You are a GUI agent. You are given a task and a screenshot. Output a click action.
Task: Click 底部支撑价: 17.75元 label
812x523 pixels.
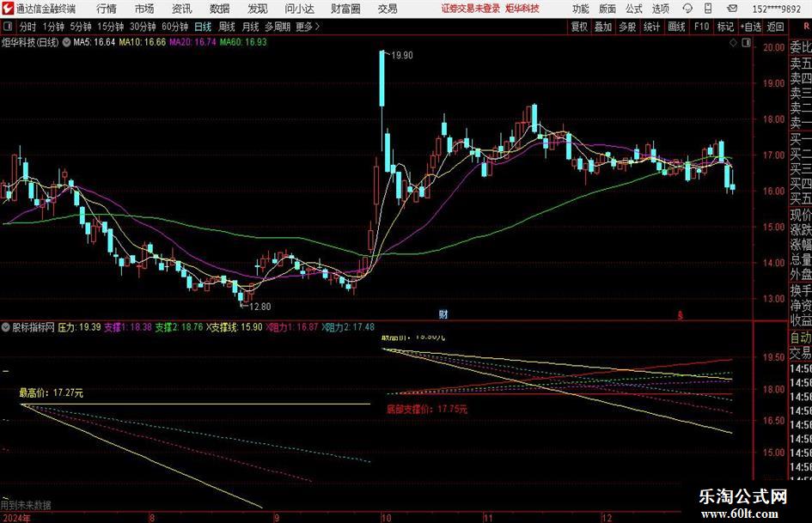click(427, 409)
